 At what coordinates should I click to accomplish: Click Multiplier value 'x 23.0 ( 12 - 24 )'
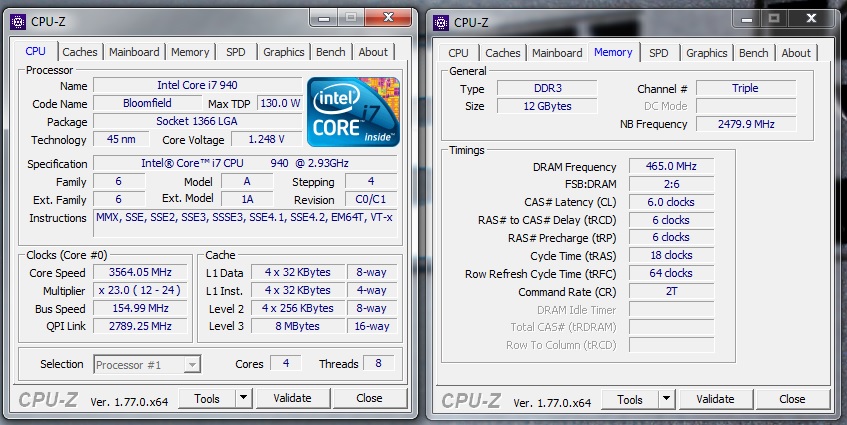click(140, 291)
